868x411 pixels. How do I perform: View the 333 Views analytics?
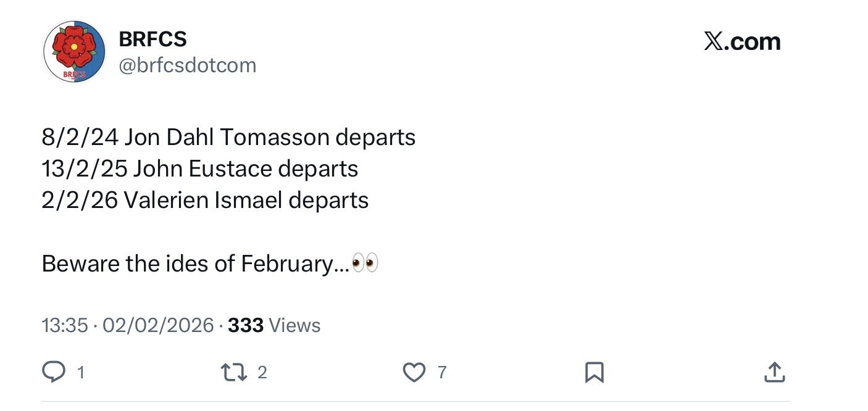pyautogui.click(x=274, y=325)
